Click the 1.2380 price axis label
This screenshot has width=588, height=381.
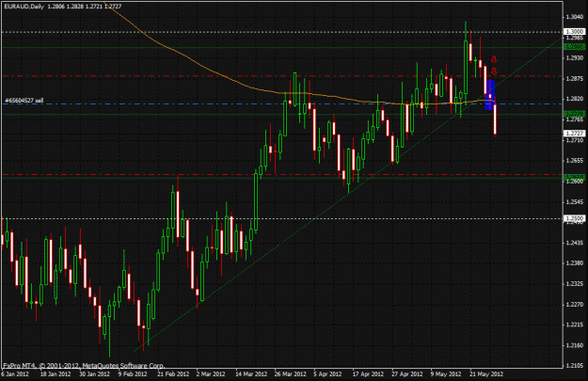(x=575, y=263)
